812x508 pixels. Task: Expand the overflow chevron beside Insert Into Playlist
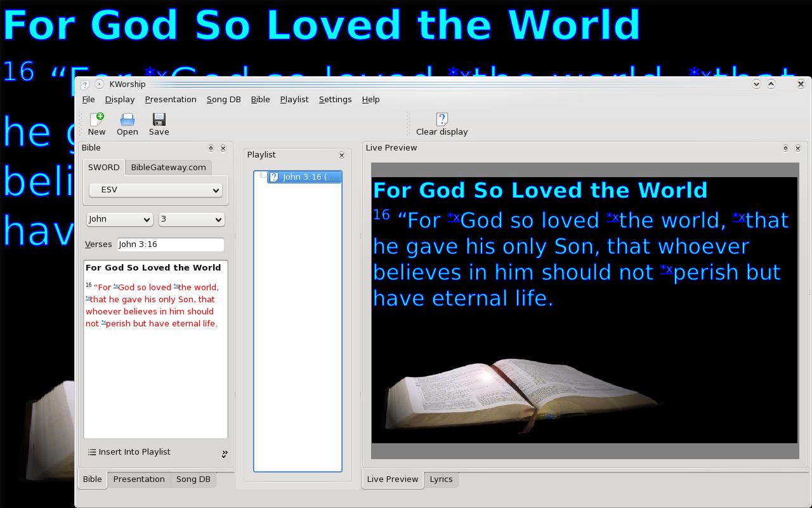point(225,453)
